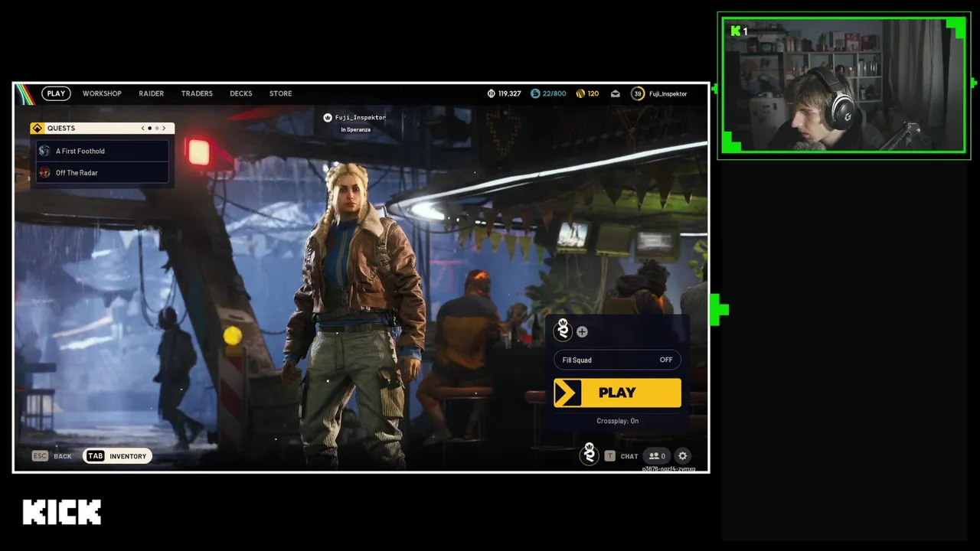This screenshot has height=551, width=980.
Task: Click the Kick logo in corner
Action: point(62,512)
